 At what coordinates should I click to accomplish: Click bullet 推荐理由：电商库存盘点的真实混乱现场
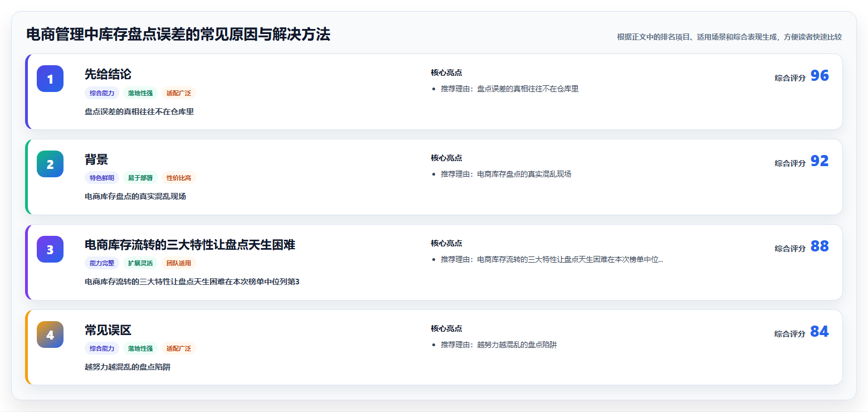point(506,174)
